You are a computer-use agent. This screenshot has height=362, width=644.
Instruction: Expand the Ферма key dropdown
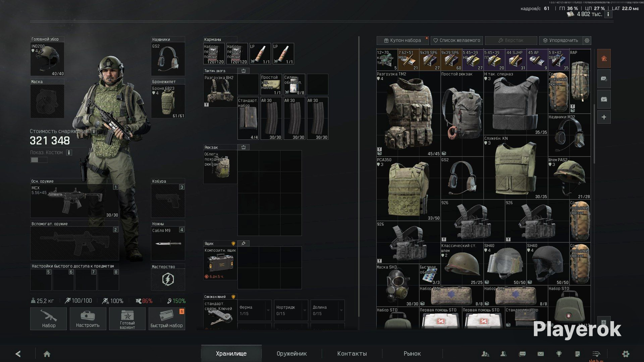click(x=255, y=310)
